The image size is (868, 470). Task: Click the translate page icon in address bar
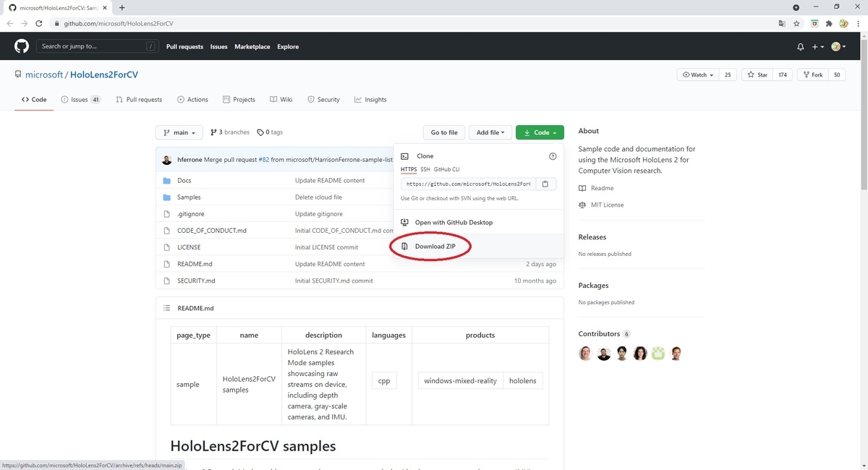tap(781, 23)
